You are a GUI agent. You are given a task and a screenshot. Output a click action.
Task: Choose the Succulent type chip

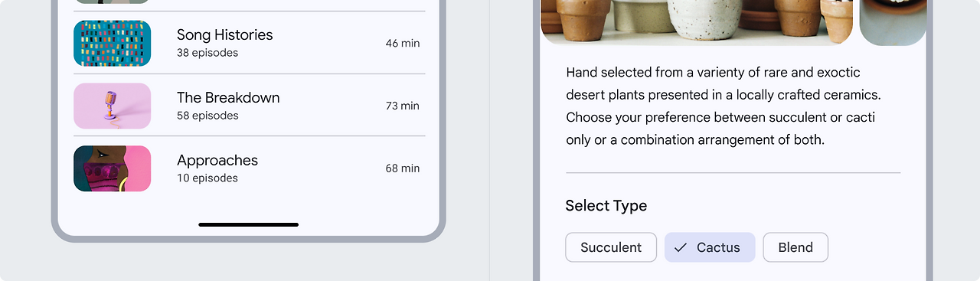click(611, 247)
